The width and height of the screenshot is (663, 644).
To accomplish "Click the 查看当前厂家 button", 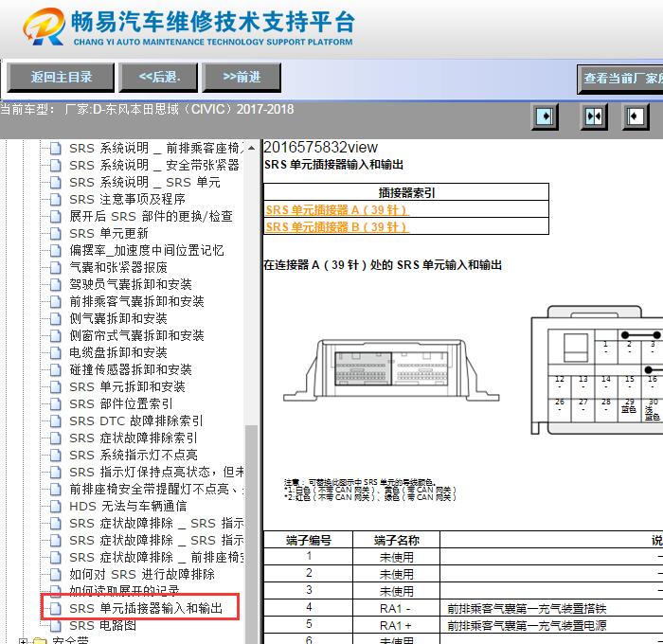I will tap(619, 79).
